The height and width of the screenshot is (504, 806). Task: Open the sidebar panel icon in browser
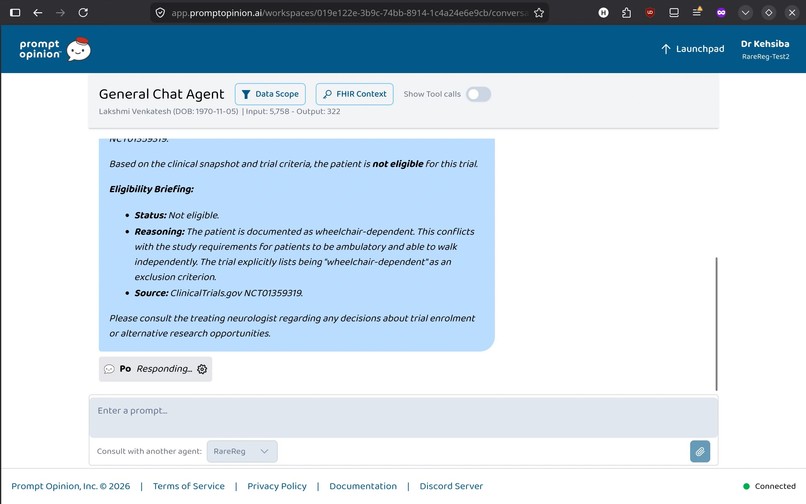pyautogui.click(x=15, y=13)
